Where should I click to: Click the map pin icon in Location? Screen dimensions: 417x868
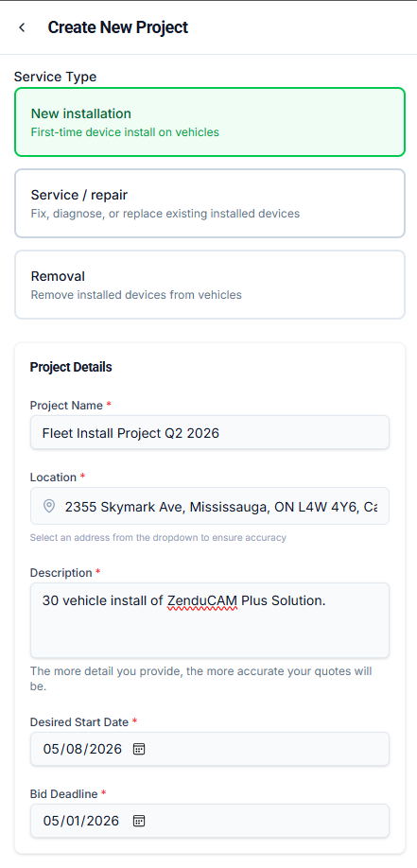tap(49, 506)
